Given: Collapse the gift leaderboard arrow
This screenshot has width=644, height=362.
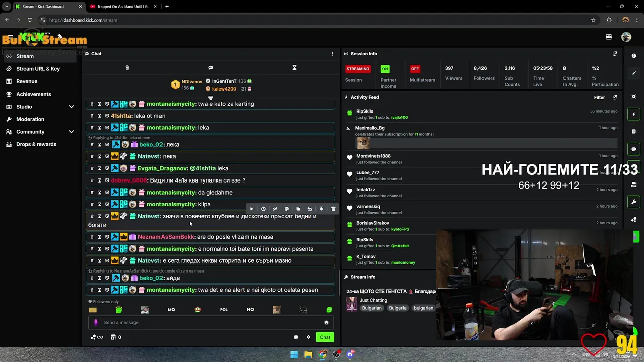Looking at the screenshot, I should click(x=211, y=97).
